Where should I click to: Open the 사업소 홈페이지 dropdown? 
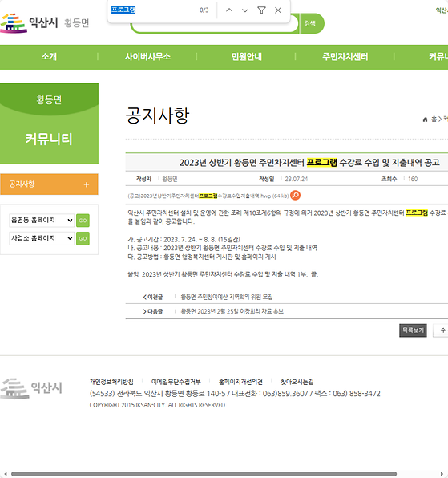(42, 238)
